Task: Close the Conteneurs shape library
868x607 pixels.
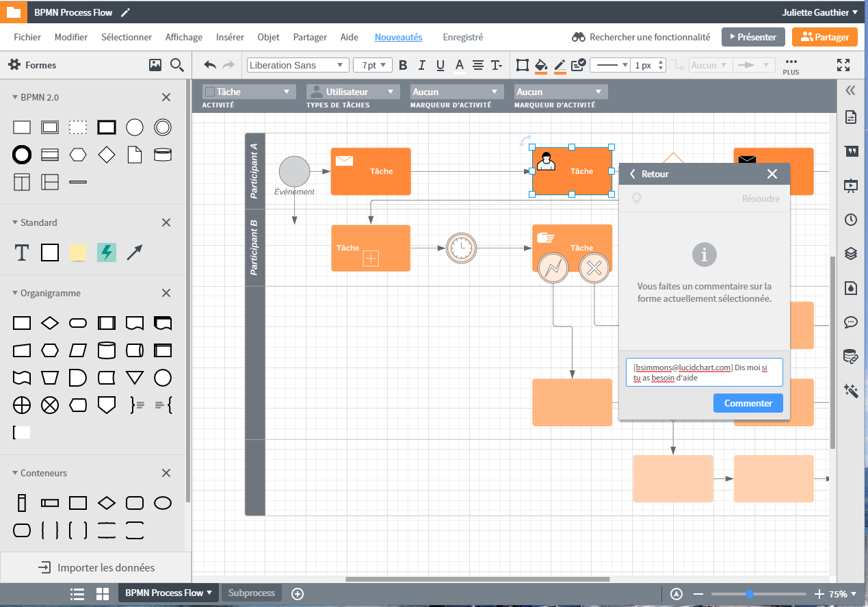Action: (166, 473)
